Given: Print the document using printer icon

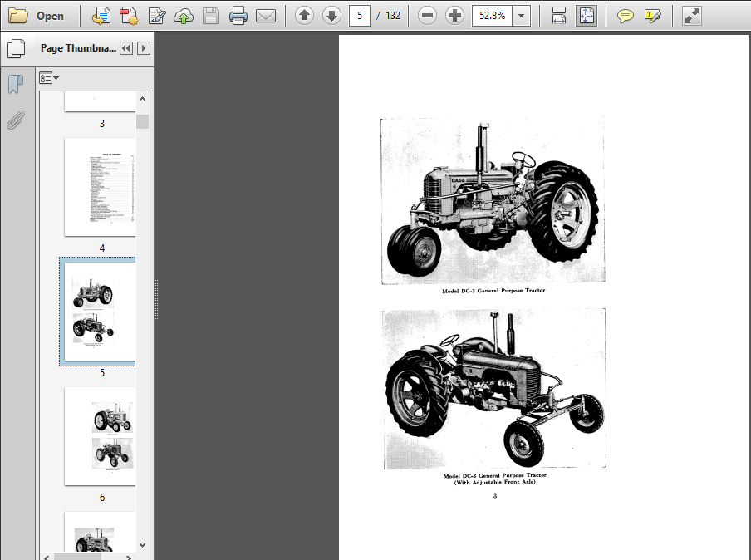Looking at the screenshot, I should (238, 16).
